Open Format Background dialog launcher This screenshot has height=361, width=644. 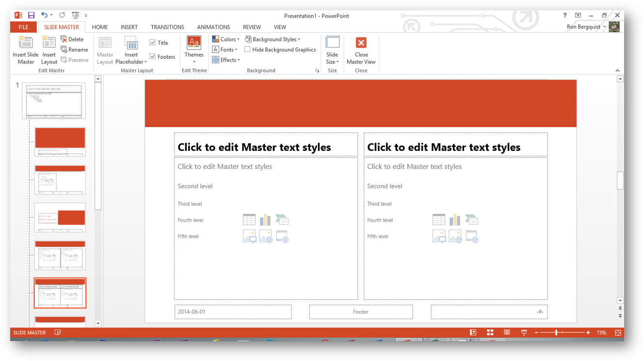tap(317, 71)
